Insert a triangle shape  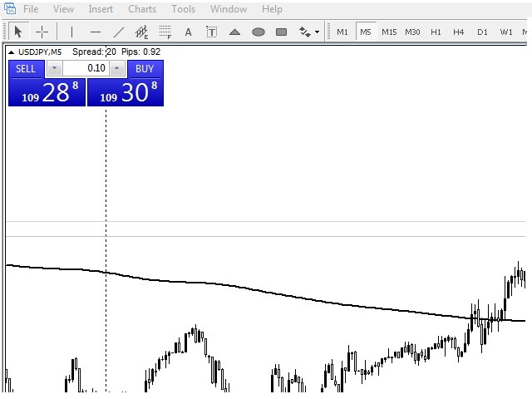(x=234, y=32)
